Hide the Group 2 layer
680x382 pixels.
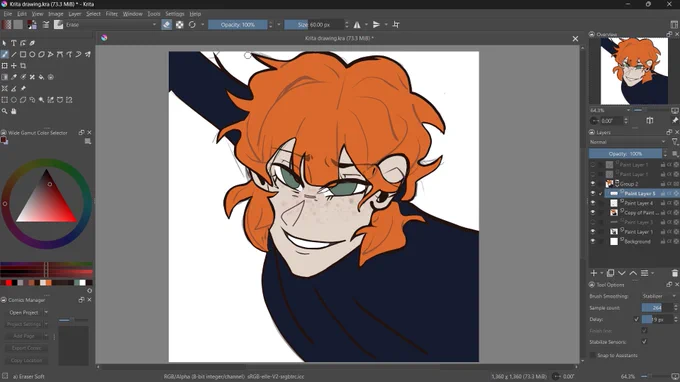click(x=593, y=184)
